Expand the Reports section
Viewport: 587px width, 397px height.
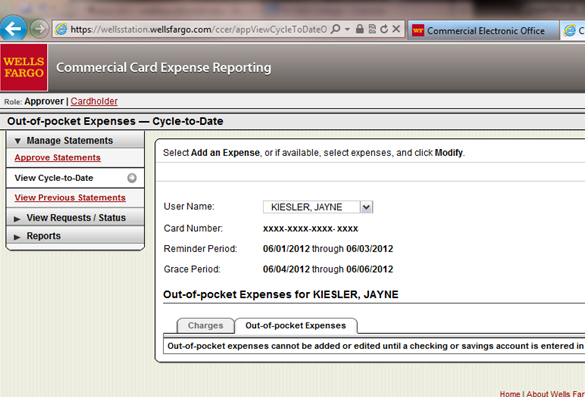75,236
